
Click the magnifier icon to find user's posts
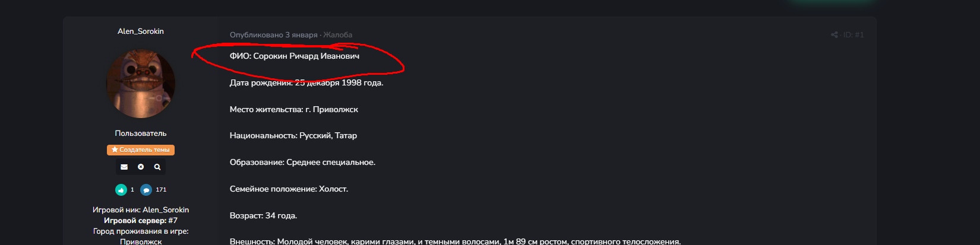point(157,167)
